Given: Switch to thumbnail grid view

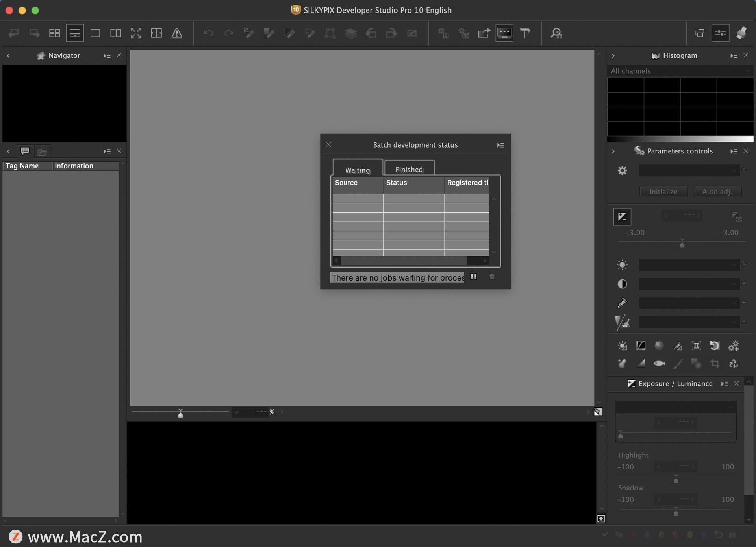Looking at the screenshot, I should (x=54, y=33).
